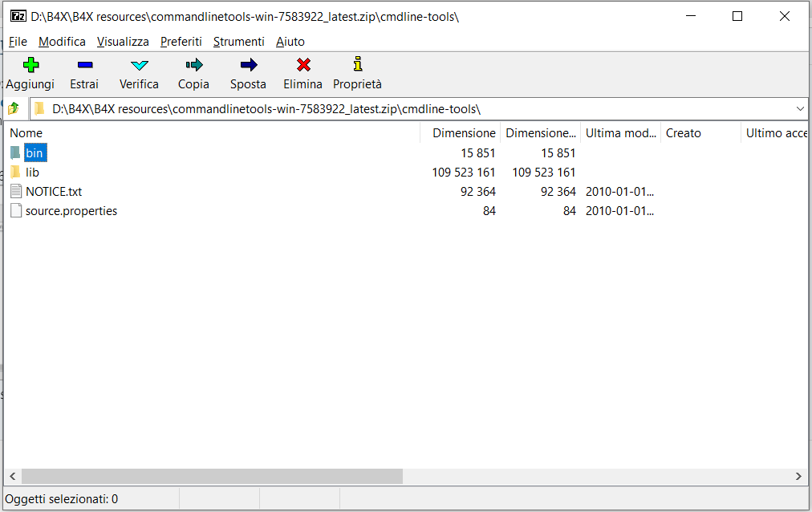Screen dimensions: 812x512
Task: Sort by the Nome column header
Action: [213, 133]
